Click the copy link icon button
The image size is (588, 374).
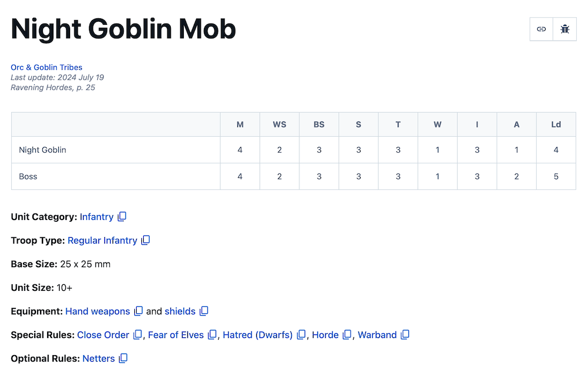click(x=541, y=29)
